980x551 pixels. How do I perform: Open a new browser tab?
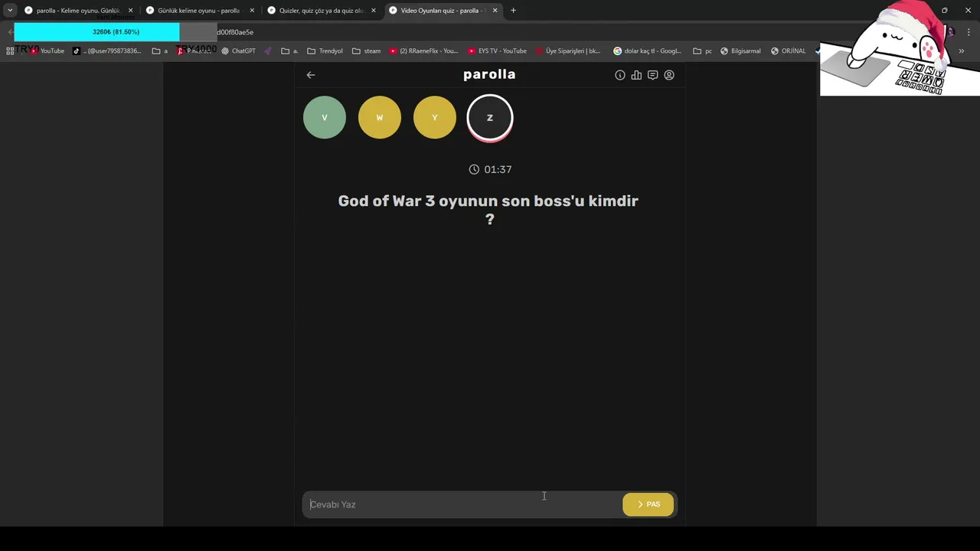tap(513, 11)
